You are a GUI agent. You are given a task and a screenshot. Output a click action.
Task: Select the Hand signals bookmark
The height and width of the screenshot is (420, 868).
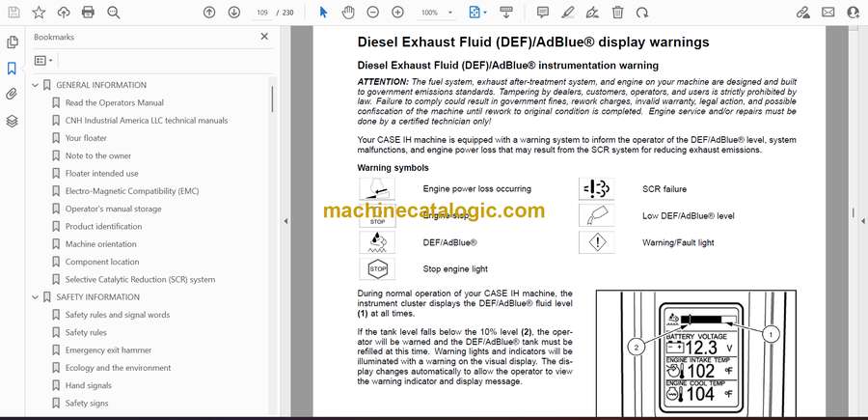click(89, 385)
